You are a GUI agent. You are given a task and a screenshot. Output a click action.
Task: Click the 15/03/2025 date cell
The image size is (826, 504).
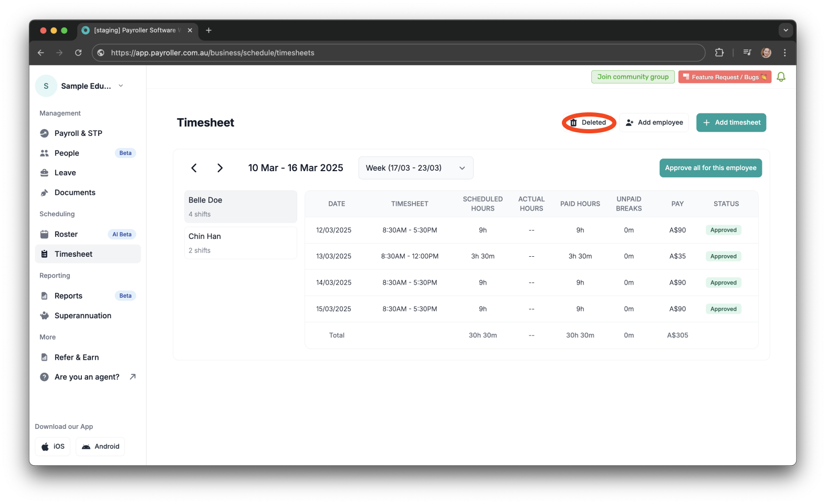333,309
